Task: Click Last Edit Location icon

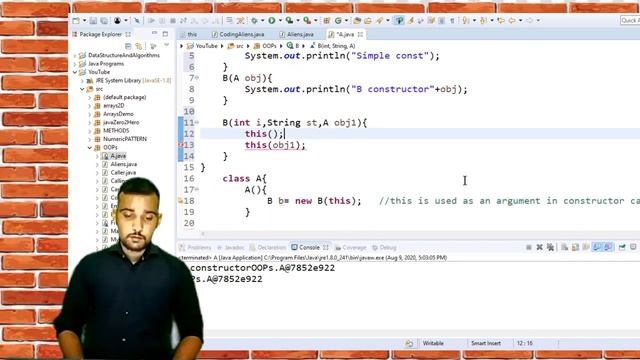Action: coord(501,20)
